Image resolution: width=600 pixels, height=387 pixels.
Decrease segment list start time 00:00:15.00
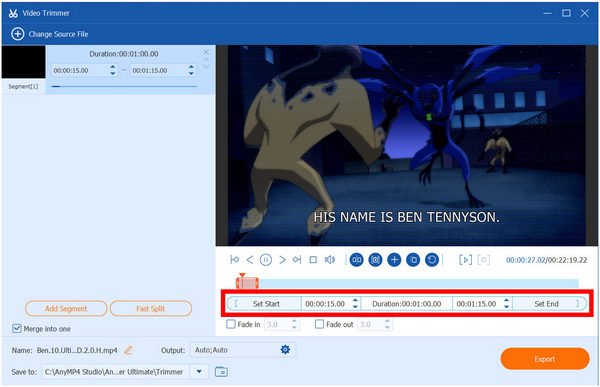(112, 73)
